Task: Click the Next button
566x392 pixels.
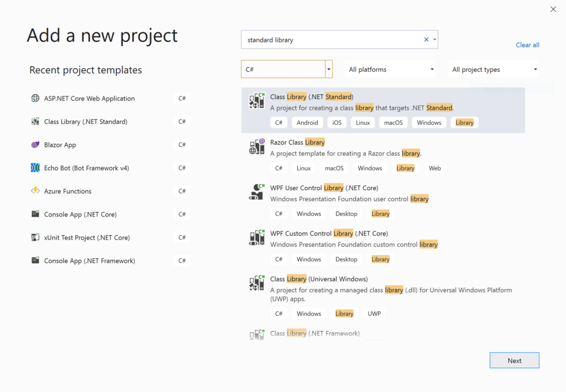Action: tap(515, 361)
